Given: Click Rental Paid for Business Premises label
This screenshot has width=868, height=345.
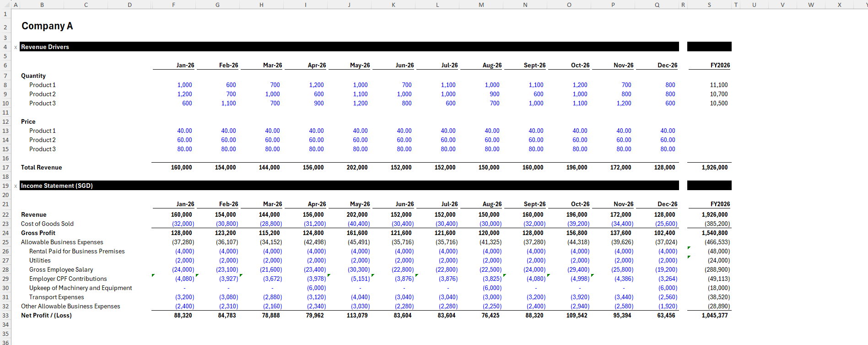Looking at the screenshot, I should click(x=77, y=251).
